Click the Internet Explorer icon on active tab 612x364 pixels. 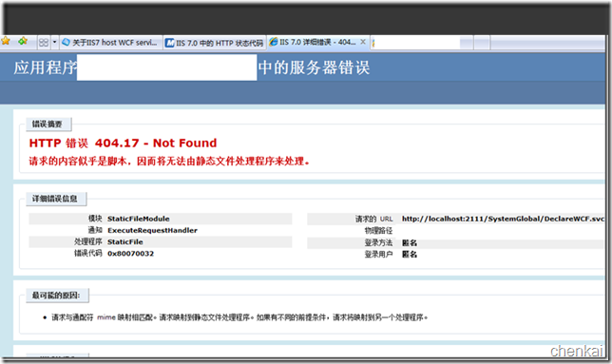point(274,42)
